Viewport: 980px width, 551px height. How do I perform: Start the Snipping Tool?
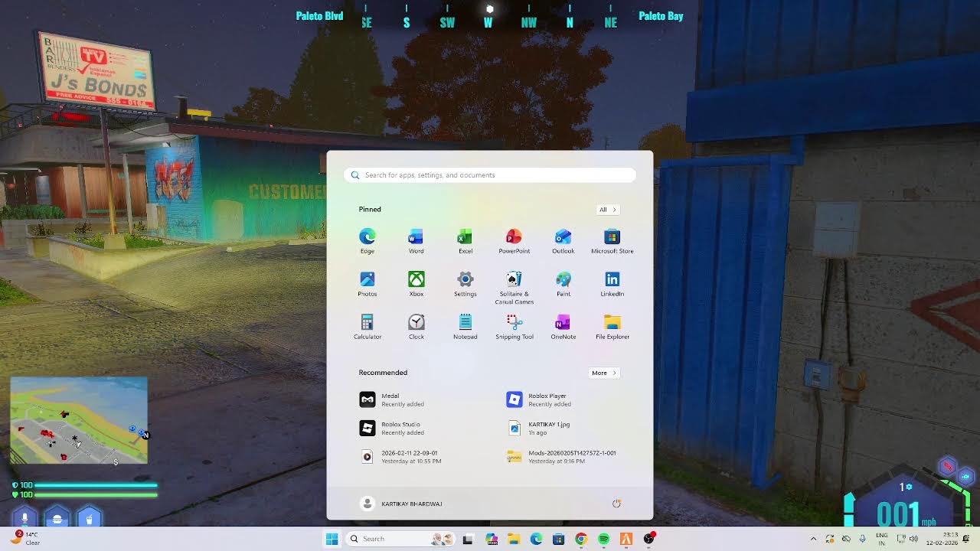(514, 327)
